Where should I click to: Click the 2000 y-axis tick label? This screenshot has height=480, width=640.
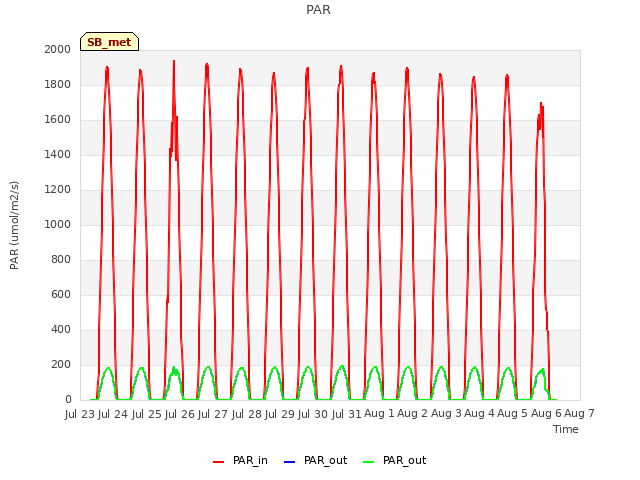58,49
